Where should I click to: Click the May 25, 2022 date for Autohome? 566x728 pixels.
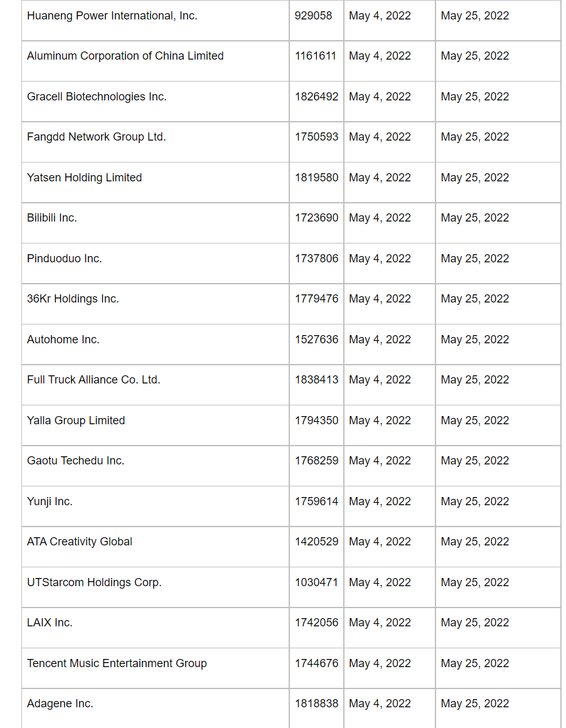pos(474,340)
